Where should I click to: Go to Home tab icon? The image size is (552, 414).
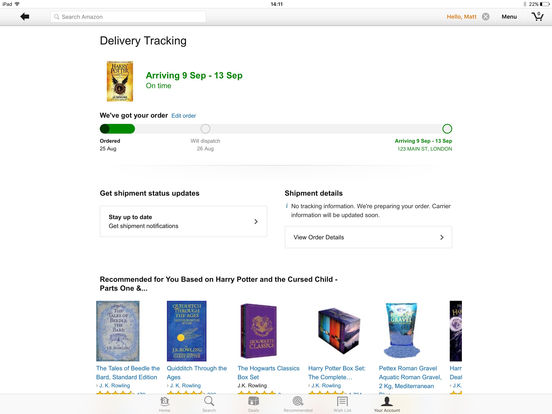[164, 403]
